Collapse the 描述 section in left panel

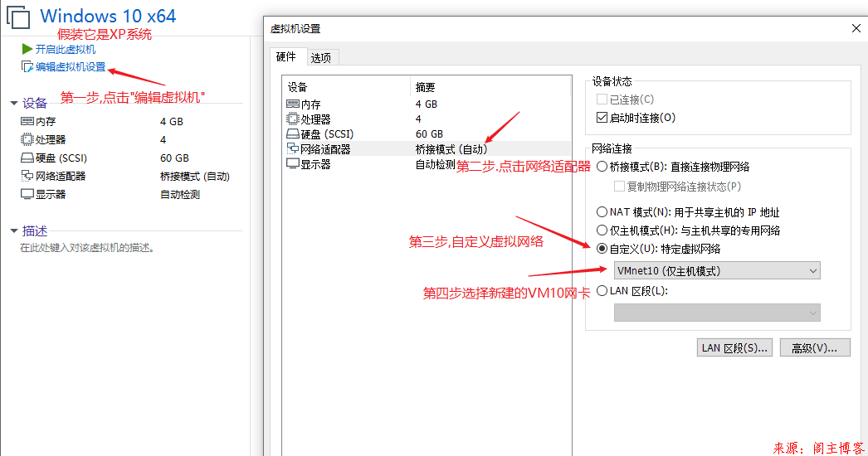tap(14, 230)
